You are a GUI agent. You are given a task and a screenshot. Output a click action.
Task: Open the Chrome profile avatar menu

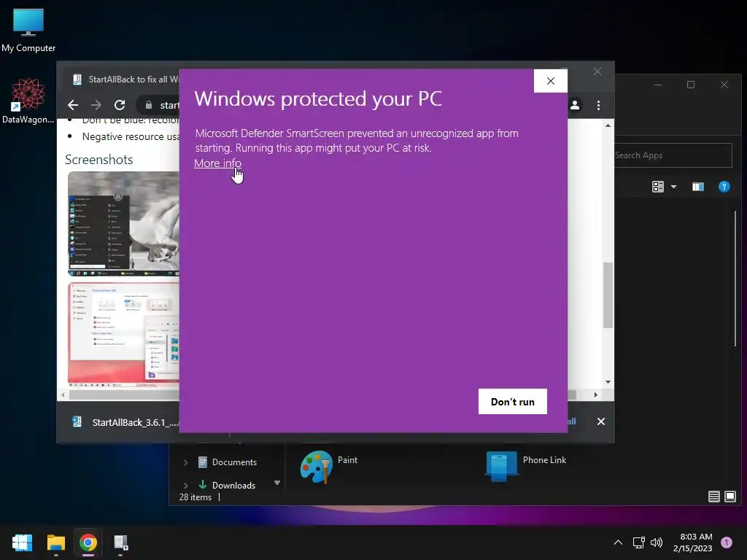click(x=575, y=105)
